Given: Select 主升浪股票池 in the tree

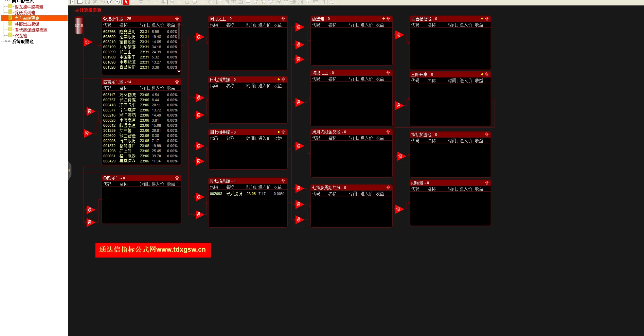Looking at the screenshot, I should tap(27, 18).
